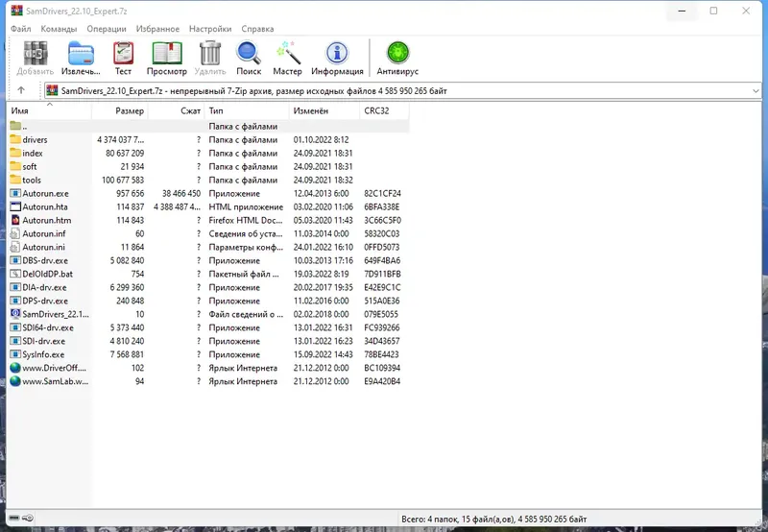Click the SamDrivers_22.1... info file icon
Viewport: 768px width, 532px height.
coord(15,314)
